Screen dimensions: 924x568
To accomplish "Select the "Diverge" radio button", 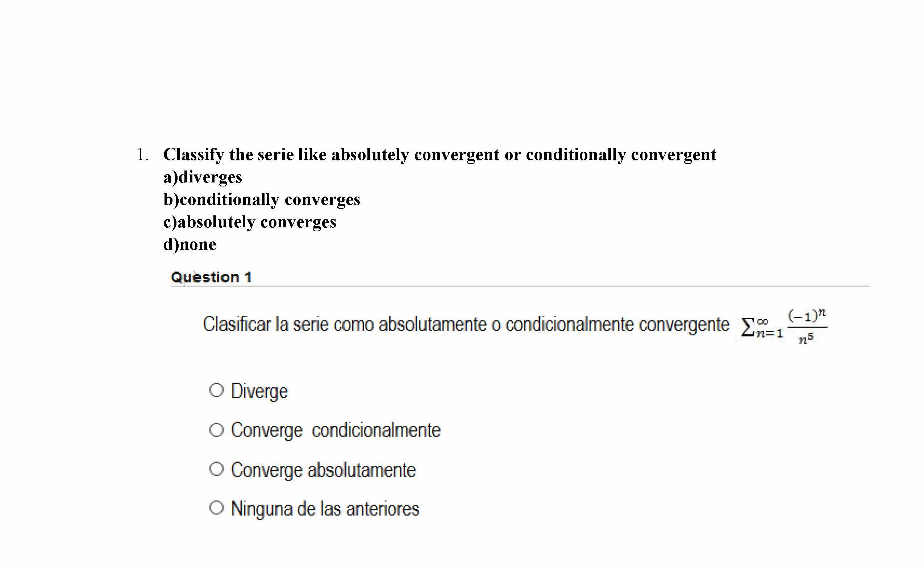I will [x=216, y=390].
